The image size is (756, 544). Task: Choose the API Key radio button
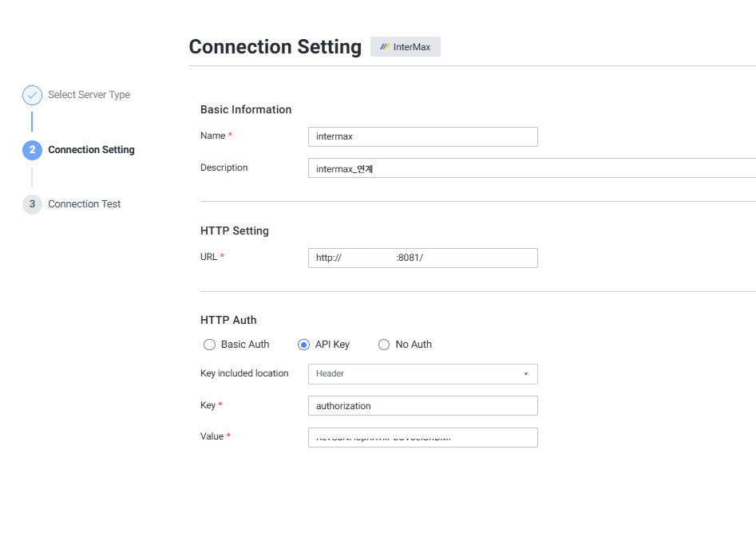303,345
